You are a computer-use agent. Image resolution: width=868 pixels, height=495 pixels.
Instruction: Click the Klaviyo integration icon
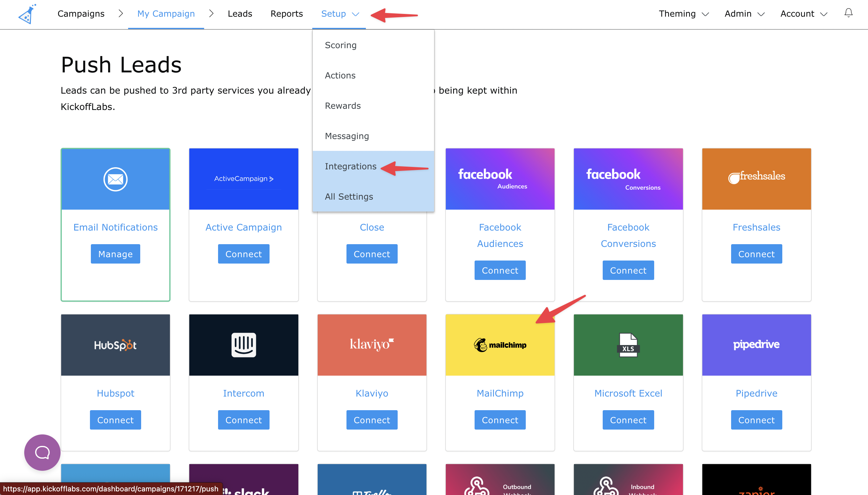click(x=371, y=345)
